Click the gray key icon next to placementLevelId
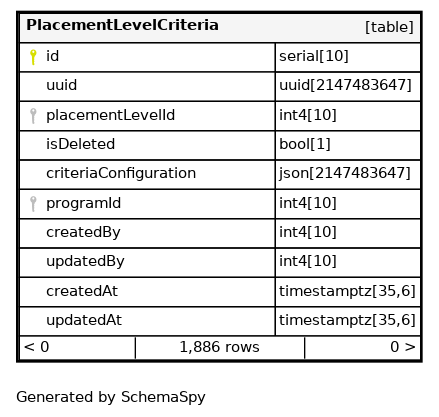Screen dimensions: 439x417 (x=33, y=116)
